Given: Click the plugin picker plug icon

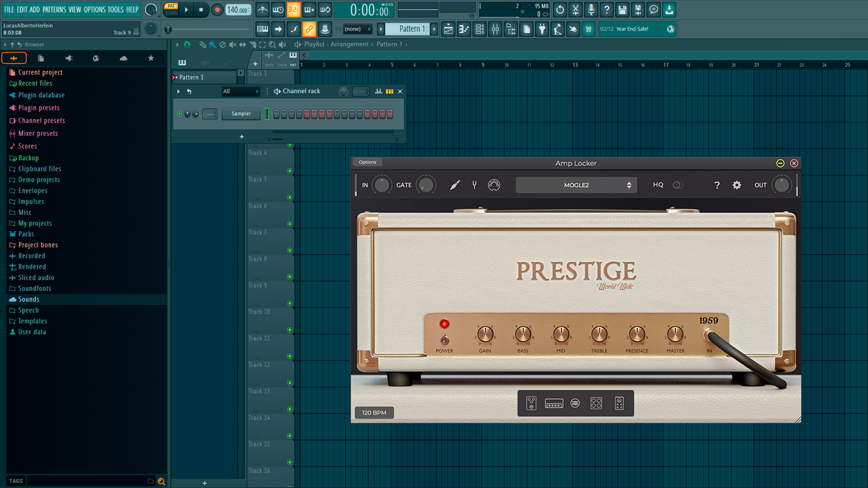Looking at the screenshot, I should (542, 29).
